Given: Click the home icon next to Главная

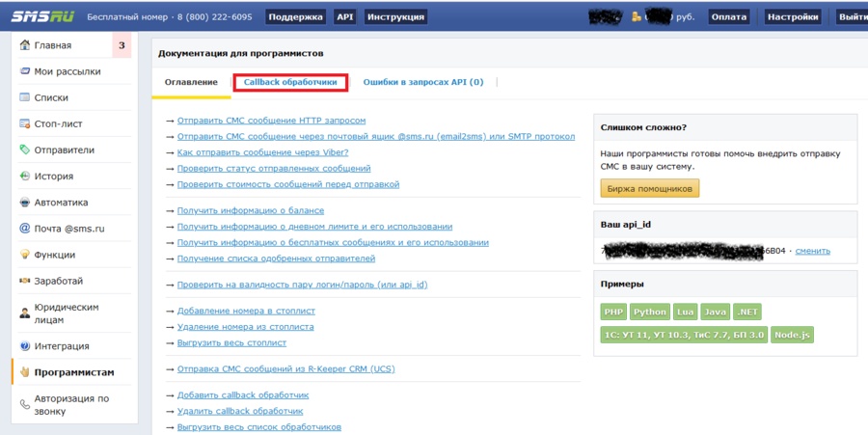Looking at the screenshot, I should point(24,45).
